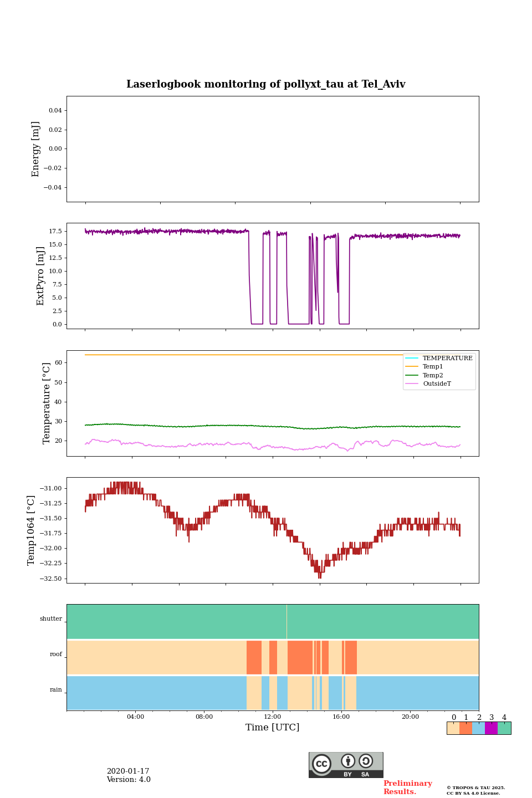The image size is (532, 798).
Task: Click the 'ExtPyro [mJ]' axis label
Action: [40, 276]
